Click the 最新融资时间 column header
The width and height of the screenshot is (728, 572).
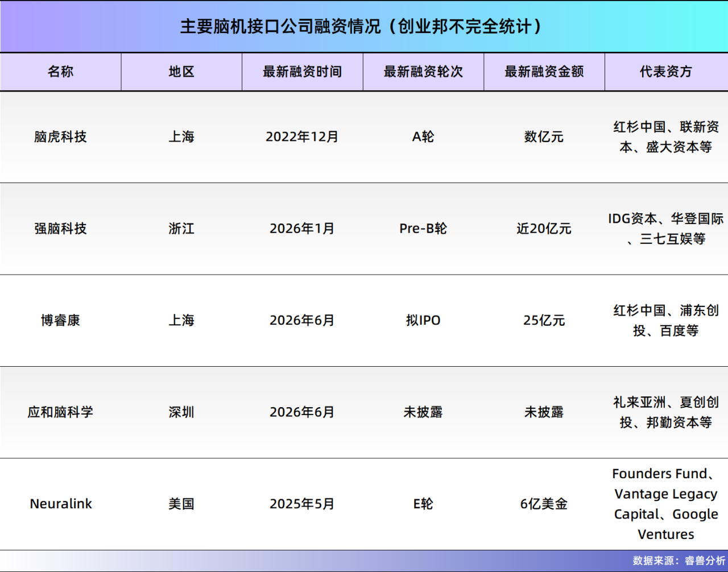303,72
